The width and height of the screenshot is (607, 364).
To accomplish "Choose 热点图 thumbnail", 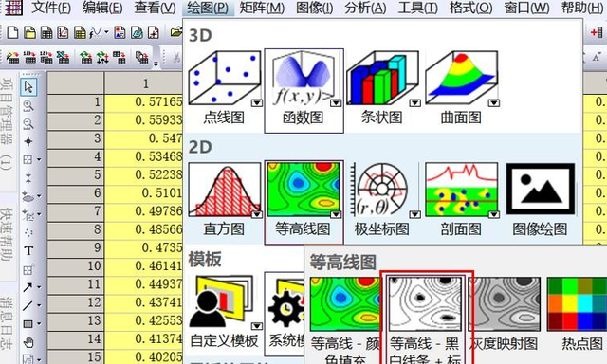I will tap(577, 304).
